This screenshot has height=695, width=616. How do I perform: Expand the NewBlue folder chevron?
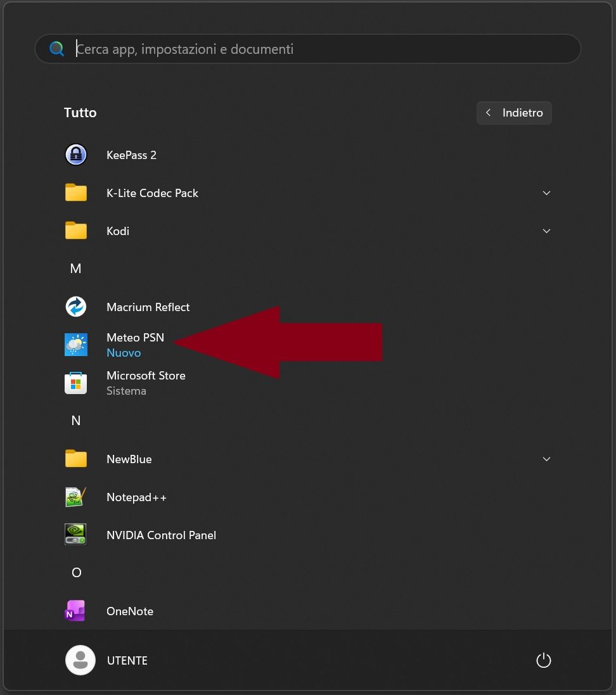(x=546, y=459)
